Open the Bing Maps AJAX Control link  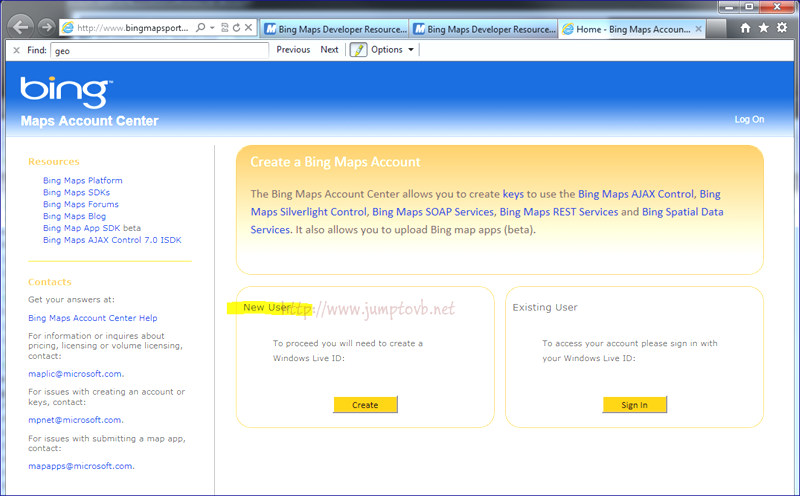[x=636, y=194]
